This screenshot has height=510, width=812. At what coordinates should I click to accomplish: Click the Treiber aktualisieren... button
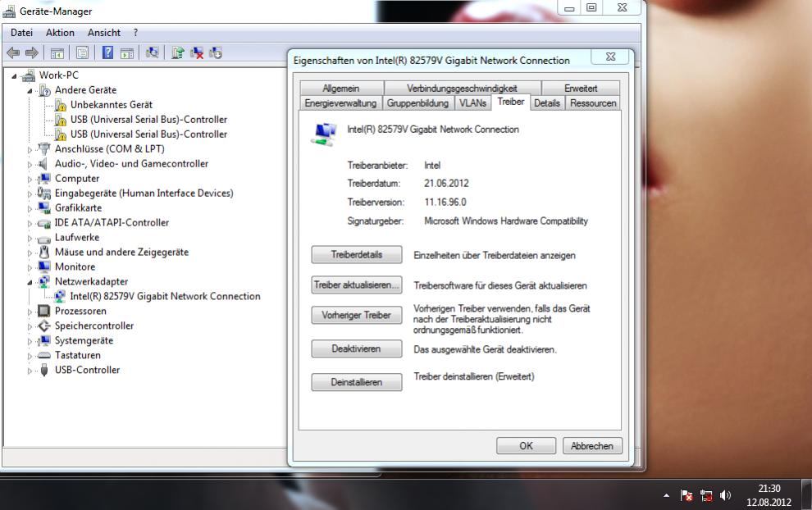pyautogui.click(x=356, y=285)
